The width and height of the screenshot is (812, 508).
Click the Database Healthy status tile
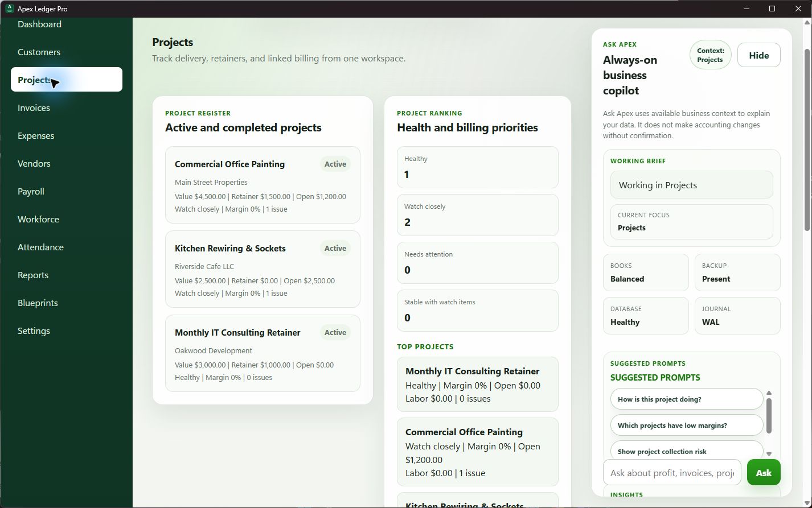[x=646, y=316]
